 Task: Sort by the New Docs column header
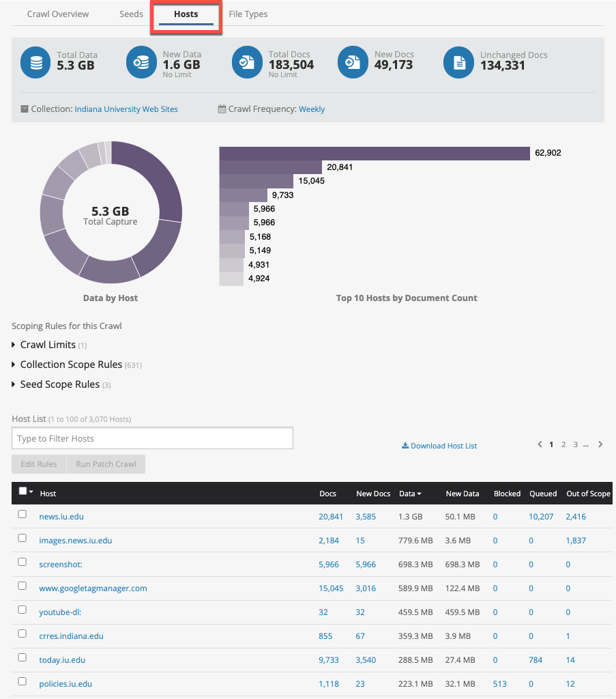[x=373, y=494]
